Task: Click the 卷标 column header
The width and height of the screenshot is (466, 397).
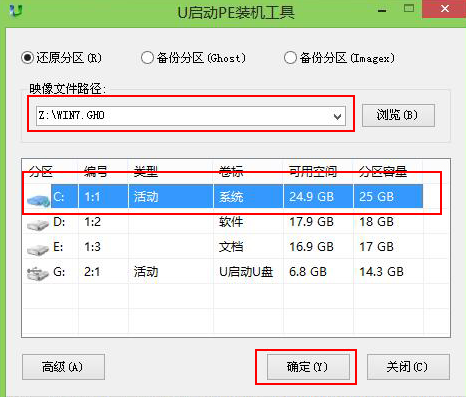Action: click(x=231, y=171)
